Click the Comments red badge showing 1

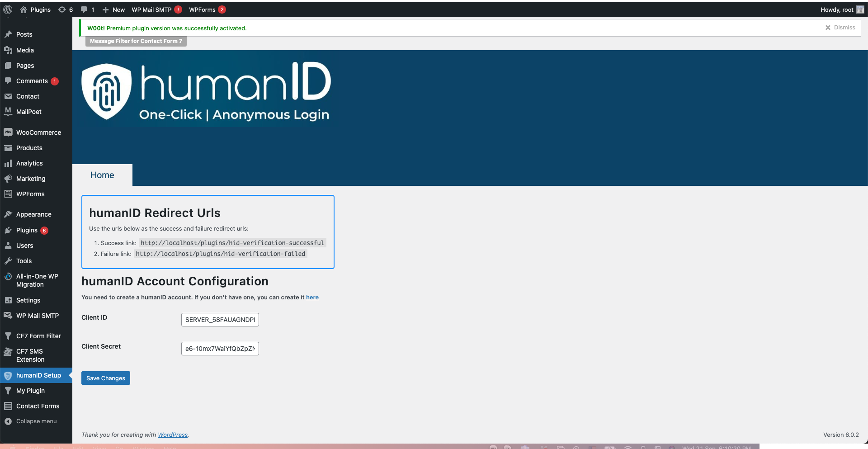[x=55, y=81]
